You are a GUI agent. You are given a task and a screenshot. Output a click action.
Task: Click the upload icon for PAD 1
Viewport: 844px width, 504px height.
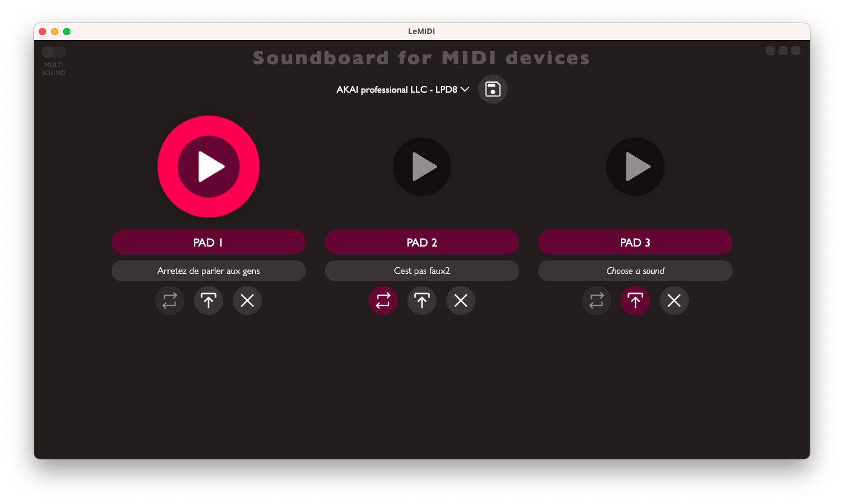pos(209,300)
